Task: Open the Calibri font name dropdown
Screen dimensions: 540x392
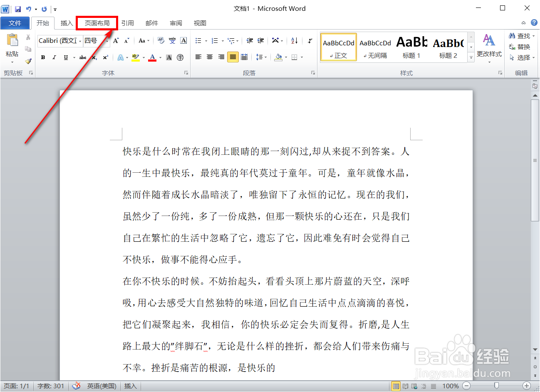Action: point(80,41)
